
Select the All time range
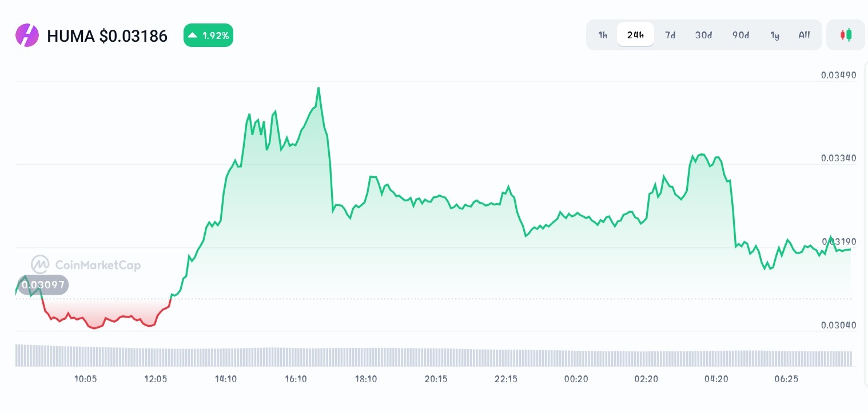pyautogui.click(x=804, y=35)
